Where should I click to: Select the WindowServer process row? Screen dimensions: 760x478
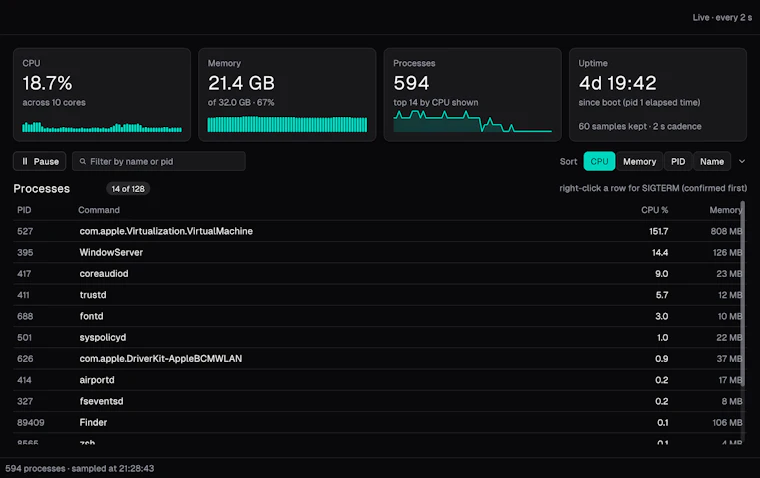(x=380, y=253)
